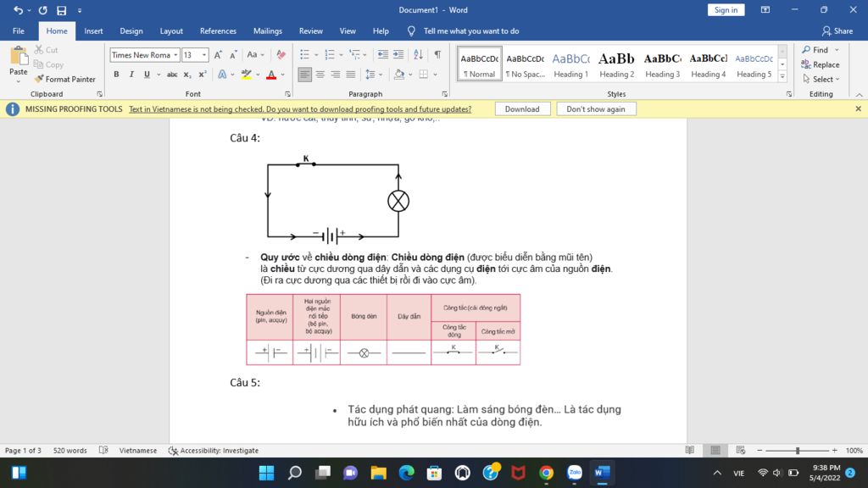The width and height of the screenshot is (868, 488).
Task: Open Zalo from the taskbar
Action: click(x=574, y=473)
